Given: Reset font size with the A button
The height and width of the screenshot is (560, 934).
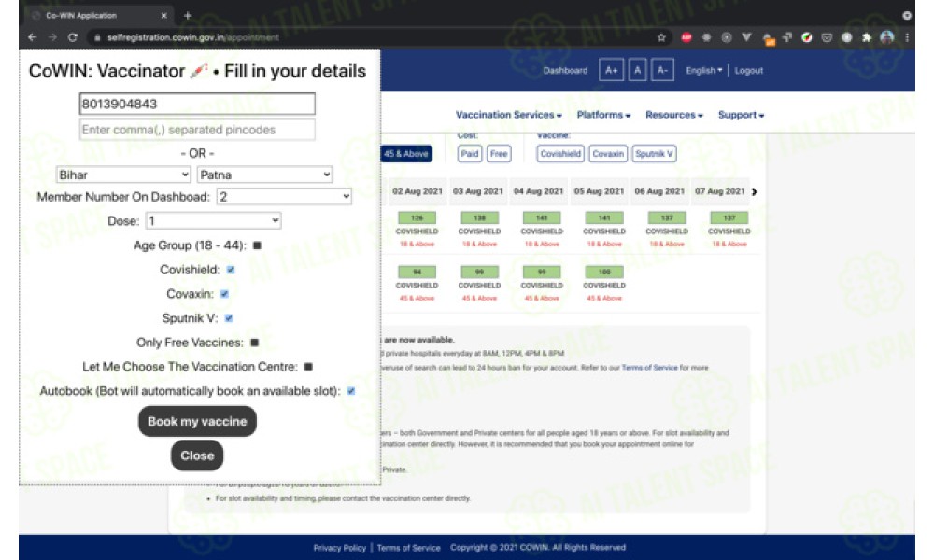Looking at the screenshot, I should [637, 70].
